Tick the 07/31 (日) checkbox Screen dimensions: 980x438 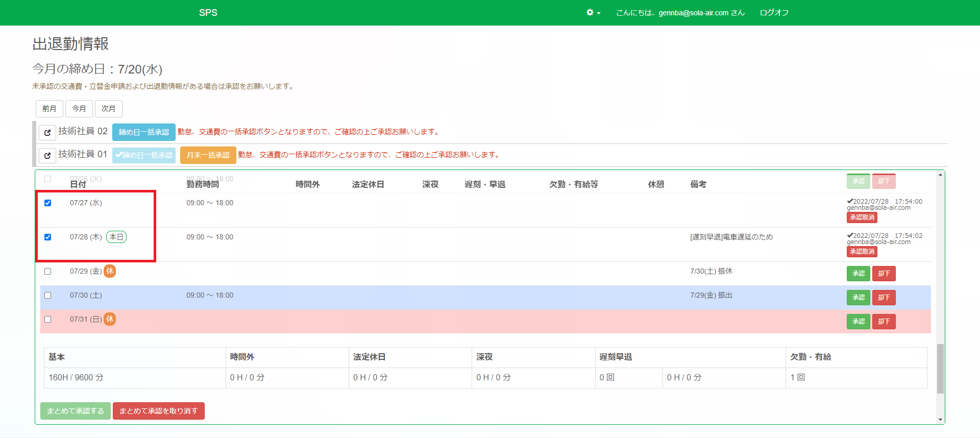pos(48,320)
